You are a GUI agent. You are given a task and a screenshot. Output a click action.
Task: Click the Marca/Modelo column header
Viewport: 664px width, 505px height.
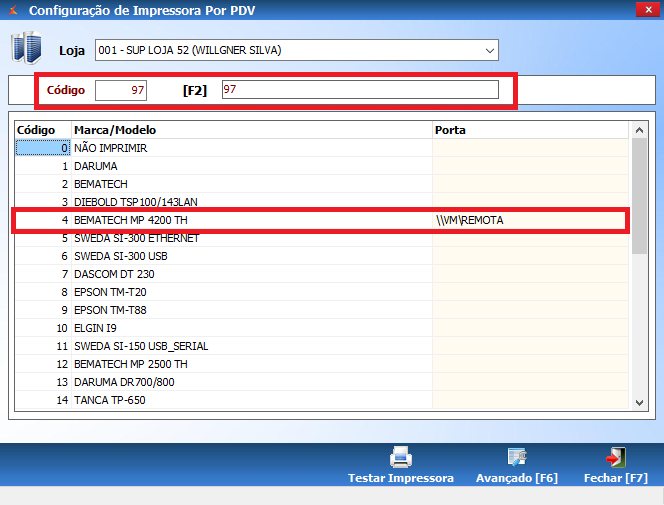pos(252,130)
